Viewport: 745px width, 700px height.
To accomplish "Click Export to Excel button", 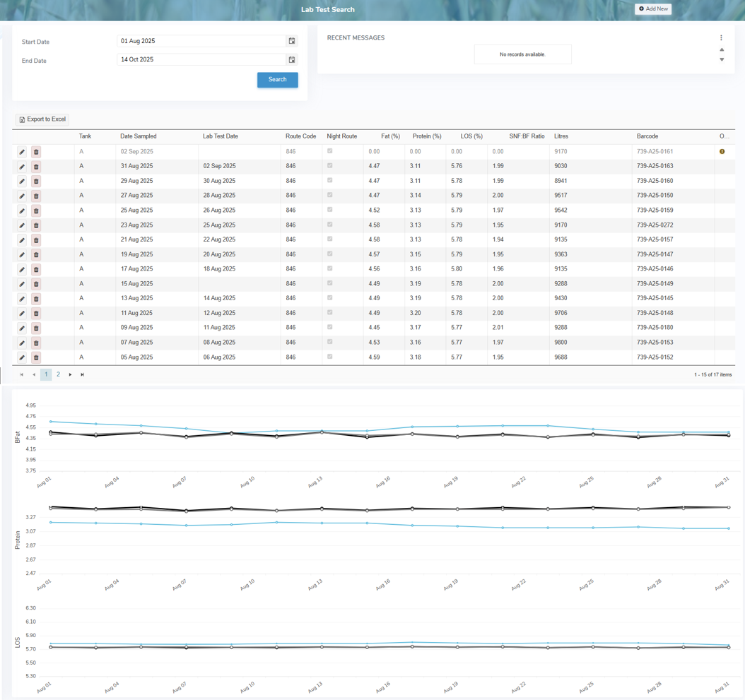I will [x=42, y=119].
